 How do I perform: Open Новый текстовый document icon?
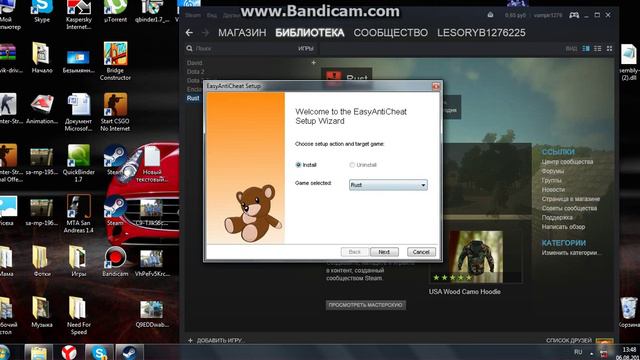(x=152, y=164)
